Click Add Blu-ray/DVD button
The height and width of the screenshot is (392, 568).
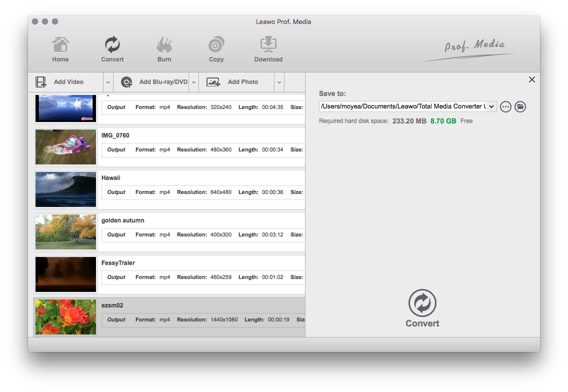pos(155,82)
